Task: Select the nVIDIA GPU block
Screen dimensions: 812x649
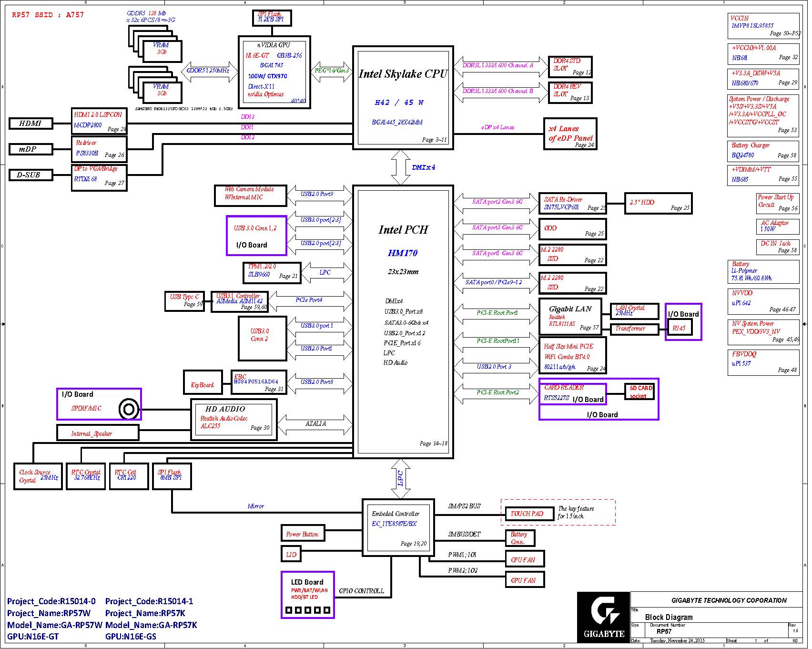Action: [x=274, y=72]
